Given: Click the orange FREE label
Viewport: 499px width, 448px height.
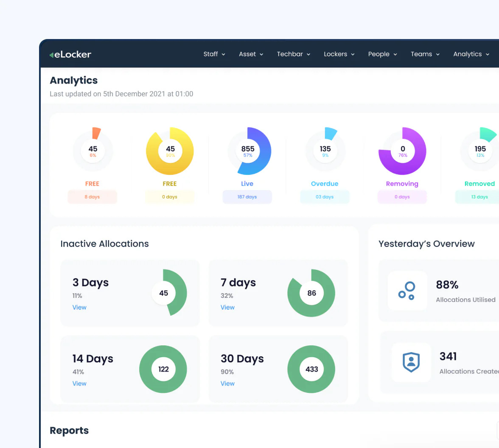Looking at the screenshot, I should (x=93, y=184).
